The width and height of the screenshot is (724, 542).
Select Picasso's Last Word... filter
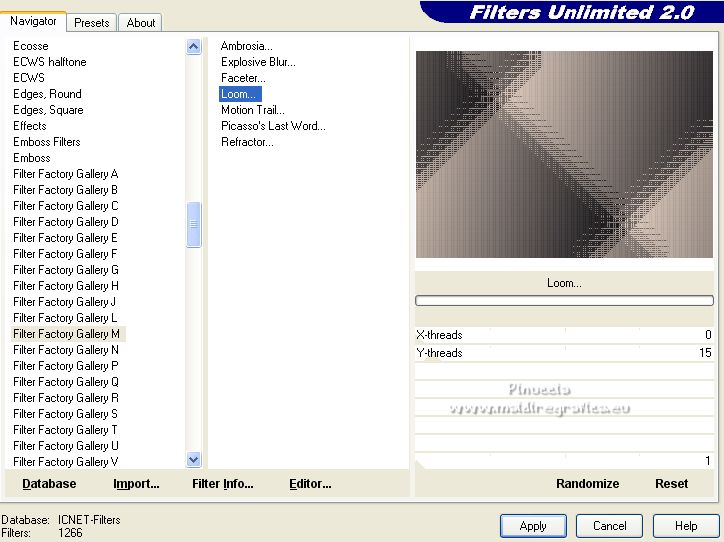click(273, 126)
